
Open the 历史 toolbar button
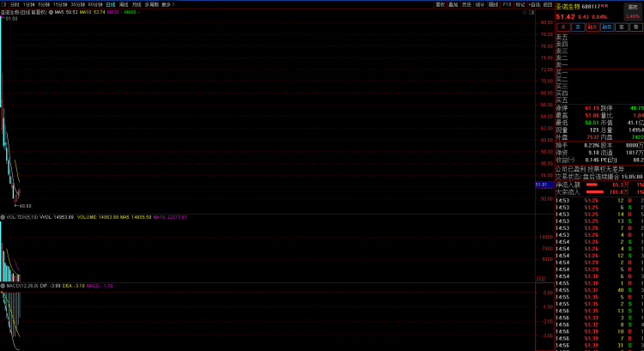click(x=466, y=4)
